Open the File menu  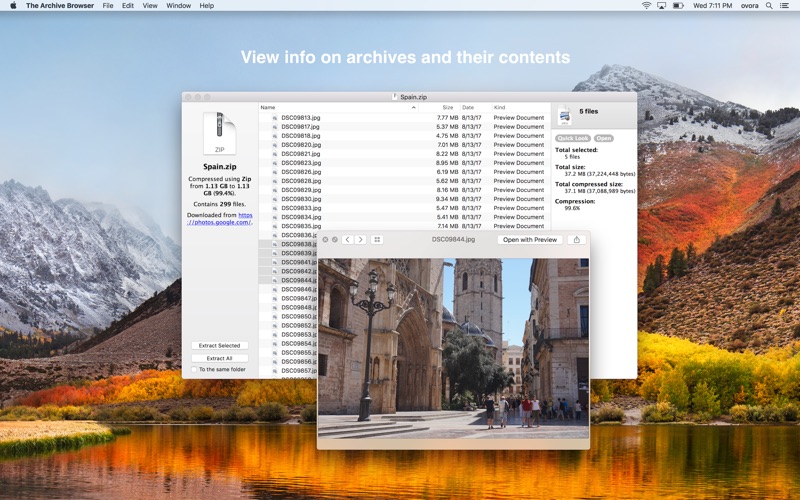107,6
